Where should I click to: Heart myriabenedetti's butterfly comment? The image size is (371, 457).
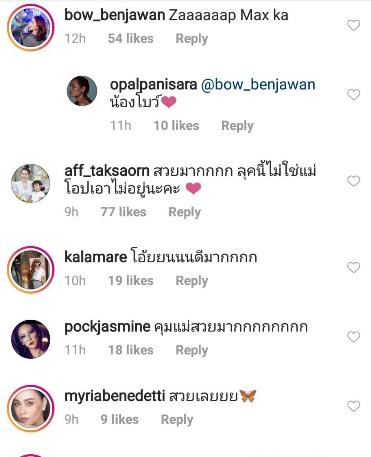pos(354,406)
